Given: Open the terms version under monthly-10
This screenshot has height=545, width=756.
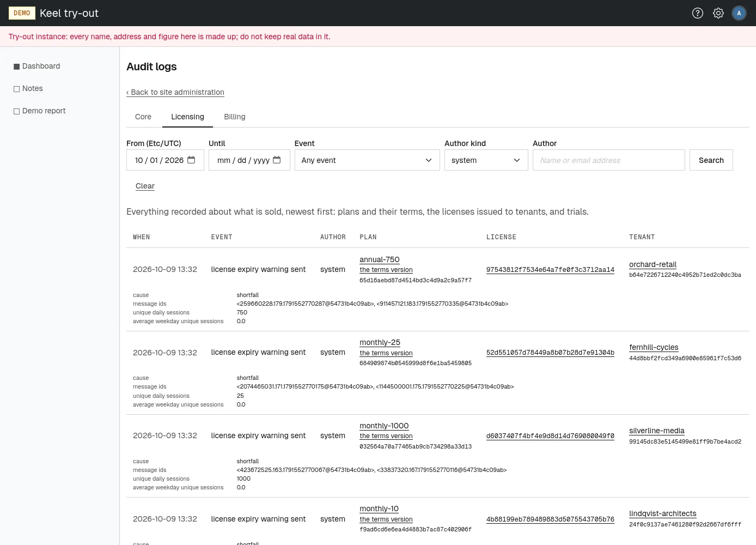Looking at the screenshot, I should pos(386,519).
